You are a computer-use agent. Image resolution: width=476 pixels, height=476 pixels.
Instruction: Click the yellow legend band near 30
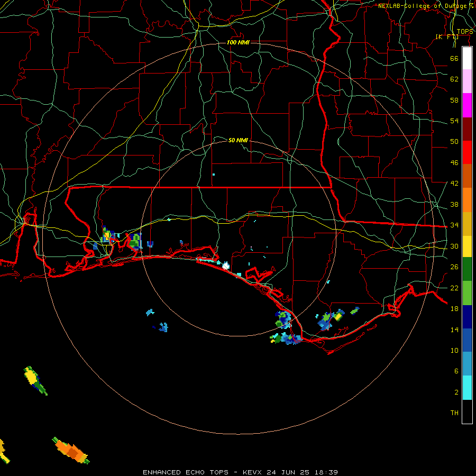[x=467, y=246]
